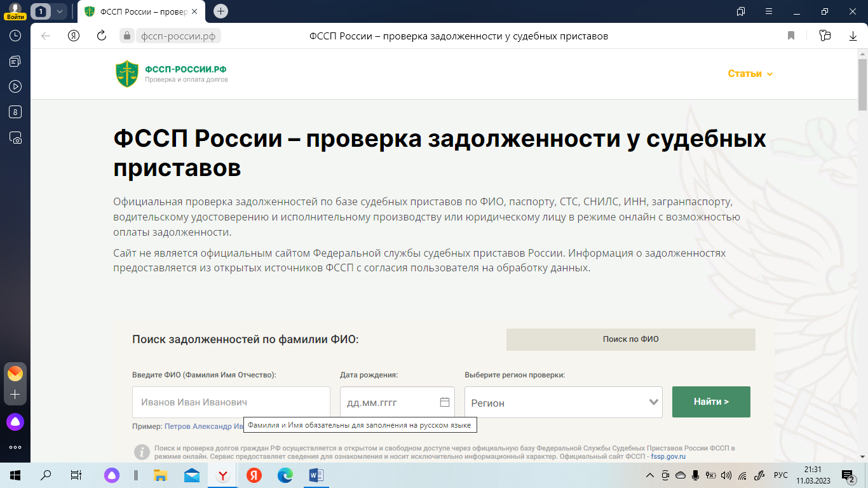Open the Mail app on taskbar

[192, 475]
